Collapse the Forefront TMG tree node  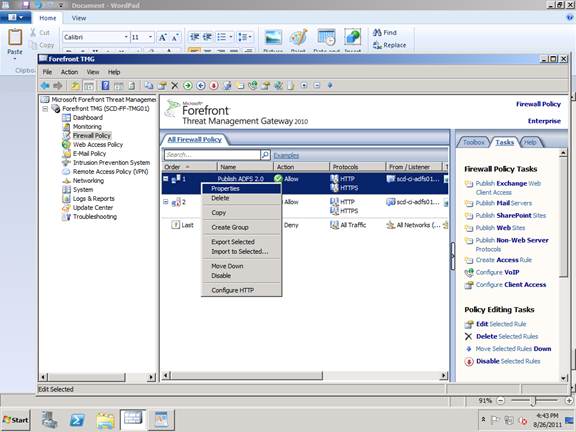[45, 109]
